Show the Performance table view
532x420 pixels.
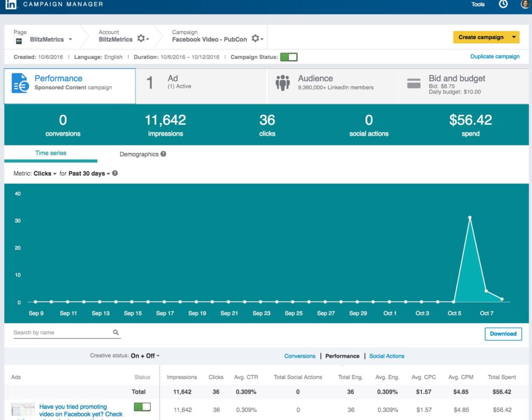[x=342, y=356]
